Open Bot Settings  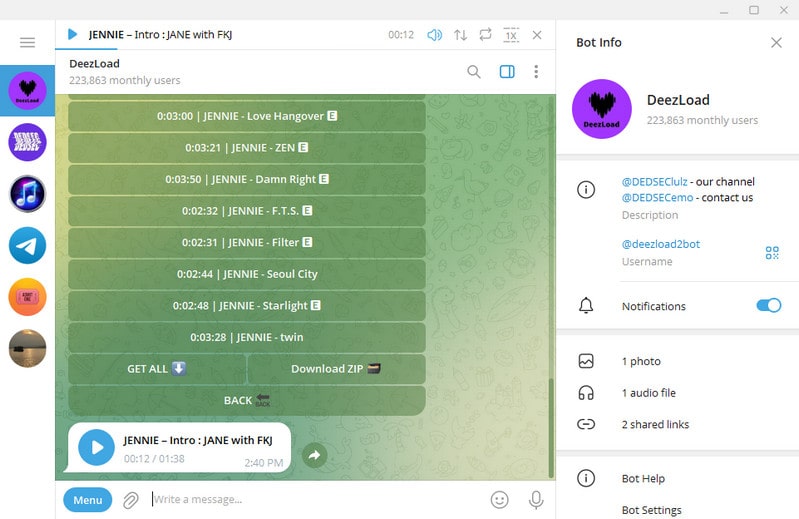pos(651,510)
